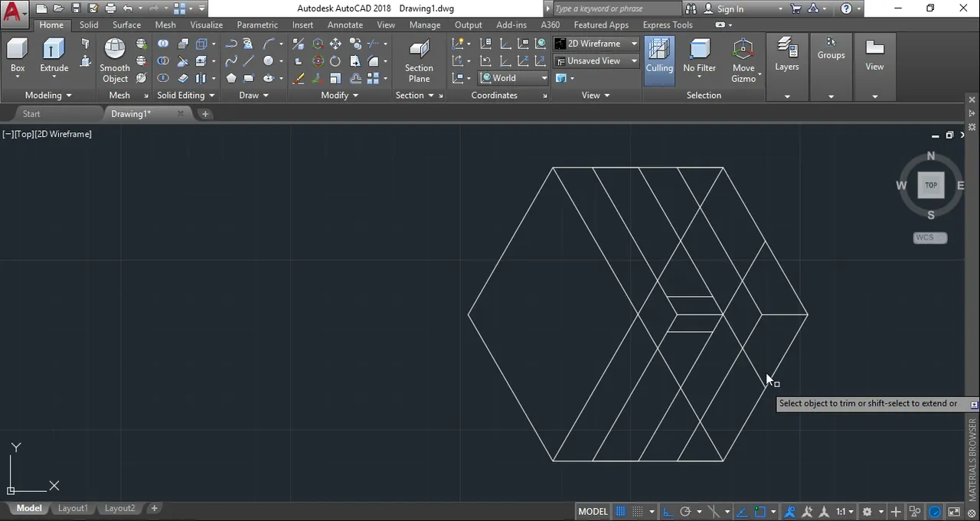
Task: Click the Plot printer icon
Action: pyautogui.click(x=110, y=8)
